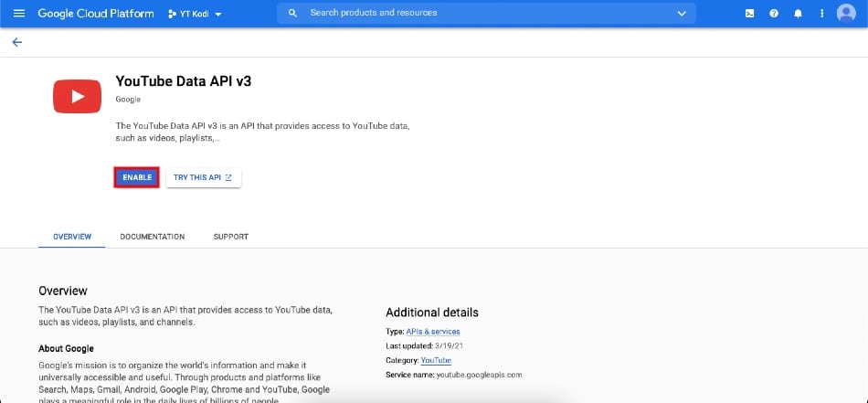This screenshot has height=403, width=868.
Task: Open the notifications bell
Action: [798, 14]
